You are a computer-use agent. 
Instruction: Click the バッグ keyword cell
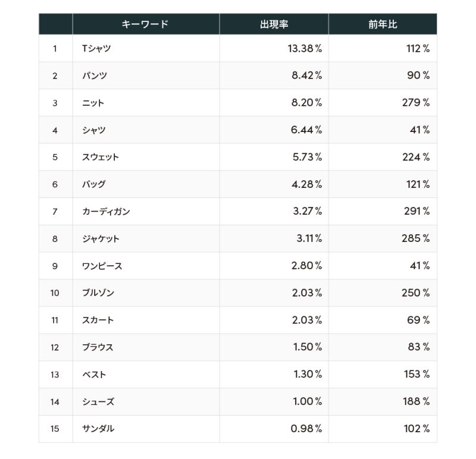(94, 184)
